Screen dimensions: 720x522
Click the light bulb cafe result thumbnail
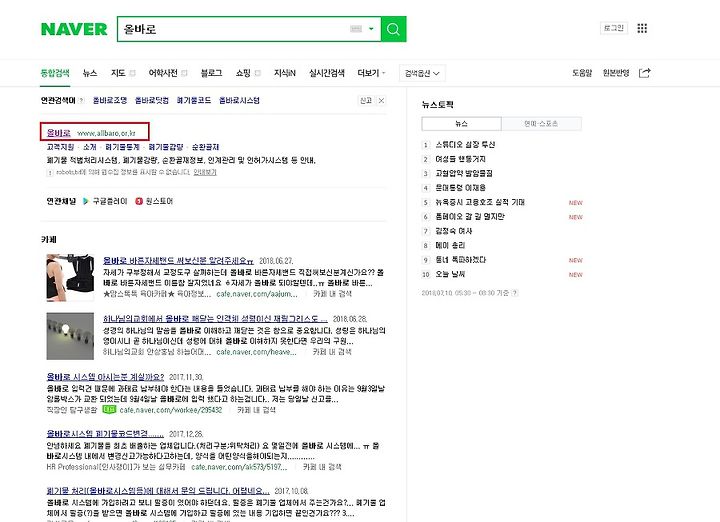click(70, 336)
